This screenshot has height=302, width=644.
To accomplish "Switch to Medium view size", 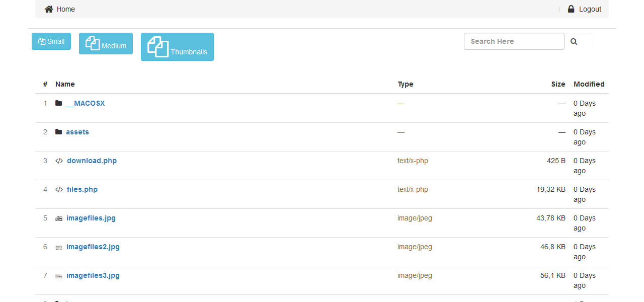I will click(106, 44).
